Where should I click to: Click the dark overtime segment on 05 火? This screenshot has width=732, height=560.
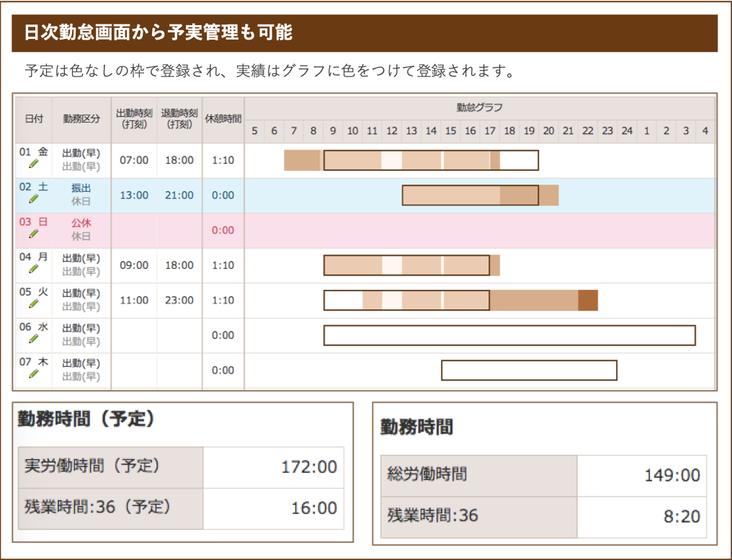point(588,301)
